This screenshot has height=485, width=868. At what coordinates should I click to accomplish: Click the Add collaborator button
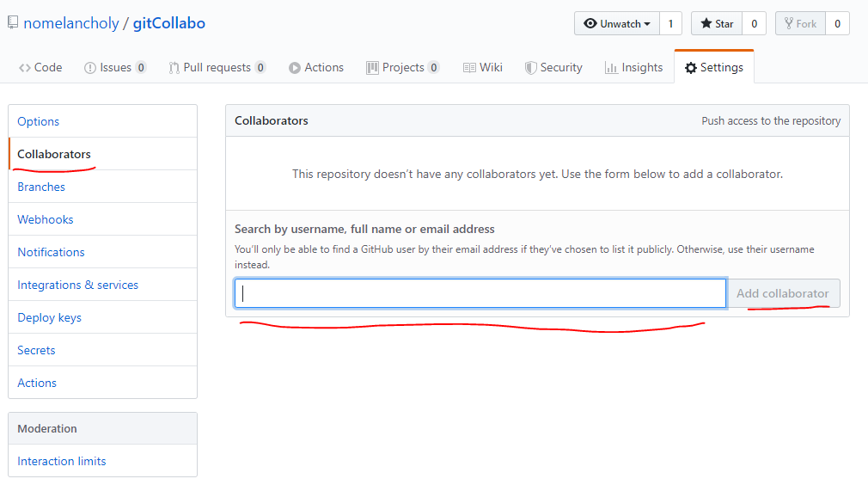pyautogui.click(x=783, y=293)
